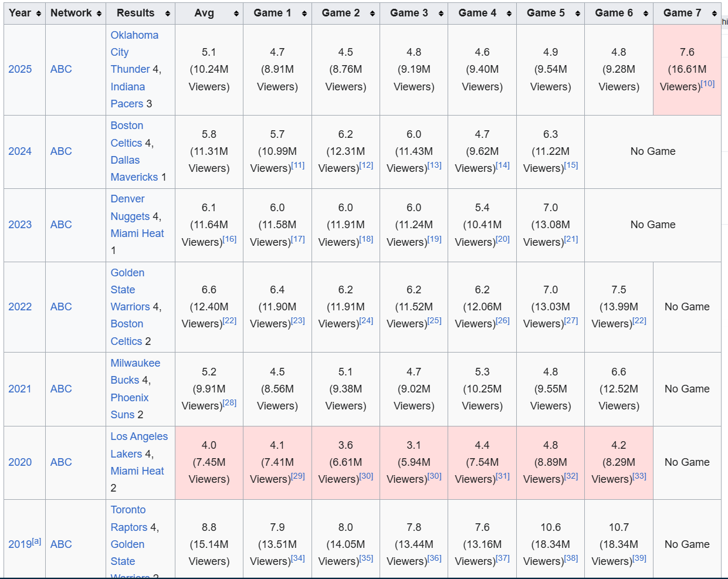Open citation [15] reference link
Screen dimensions: 728x579
tap(571, 165)
